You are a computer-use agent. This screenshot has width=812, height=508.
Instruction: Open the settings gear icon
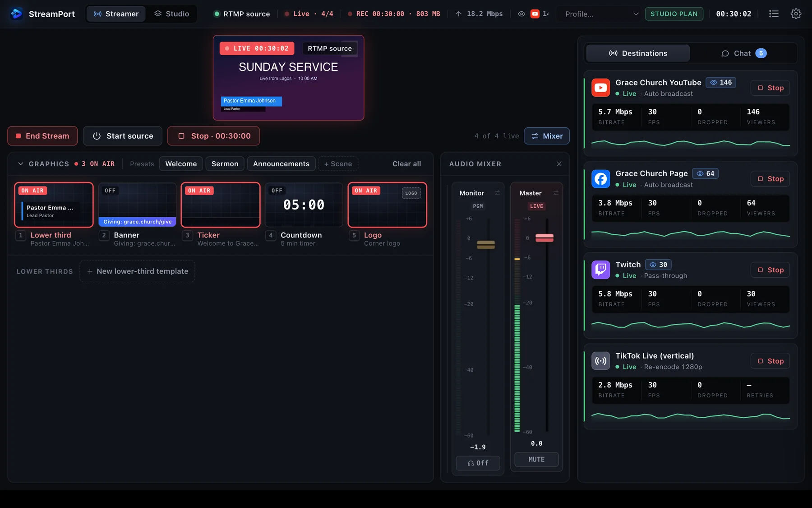pos(796,14)
